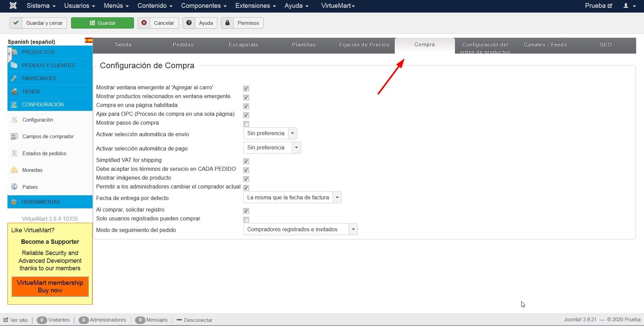Image resolution: width=644 pixels, height=326 pixels.
Task: Click the Ver sitio external link icon
Action: coord(6,320)
